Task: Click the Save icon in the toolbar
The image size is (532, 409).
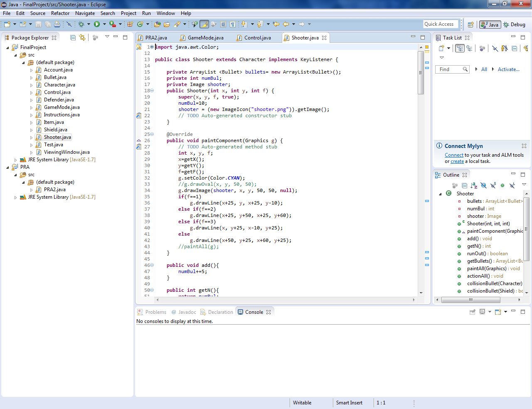Action: pos(39,25)
